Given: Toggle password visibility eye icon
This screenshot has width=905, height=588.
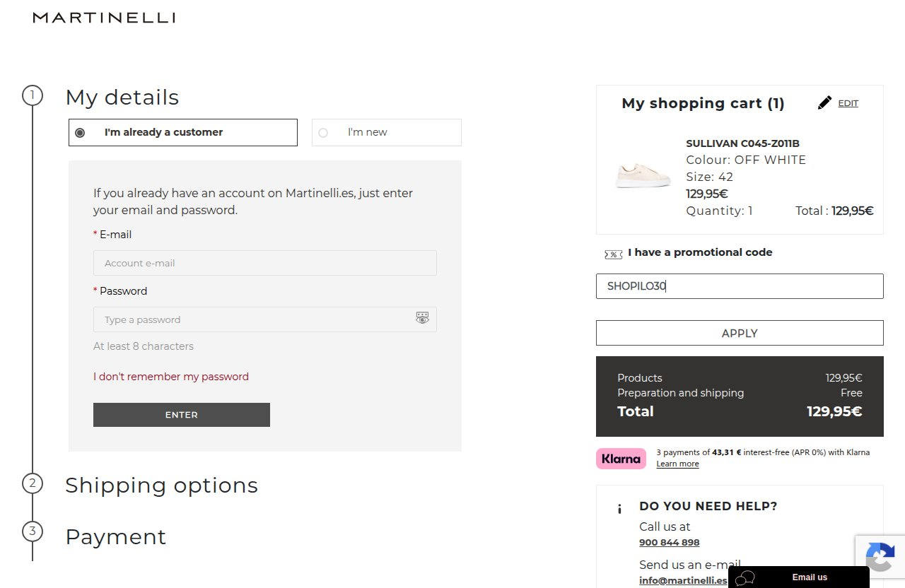Looking at the screenshot, I should click(422, 319).
